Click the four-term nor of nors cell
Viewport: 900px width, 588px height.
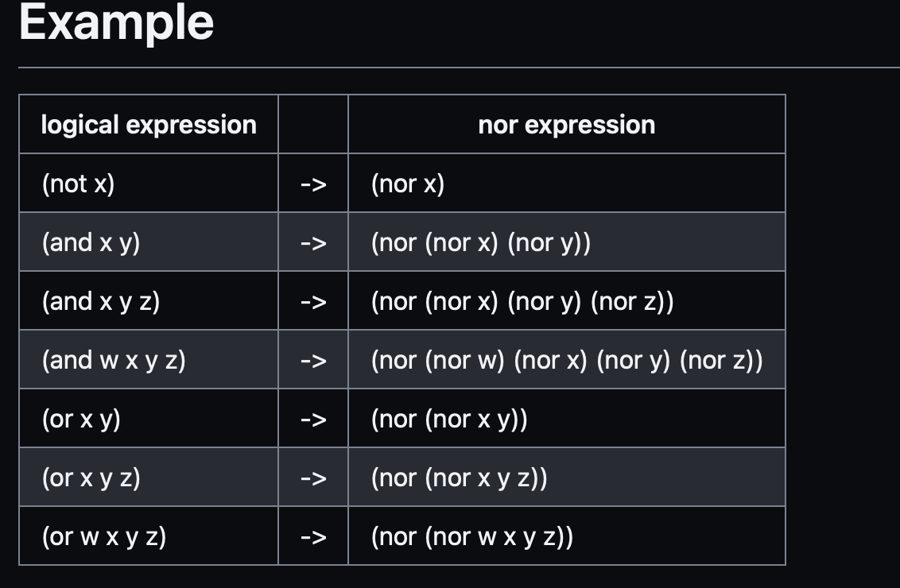coord(567,360)
